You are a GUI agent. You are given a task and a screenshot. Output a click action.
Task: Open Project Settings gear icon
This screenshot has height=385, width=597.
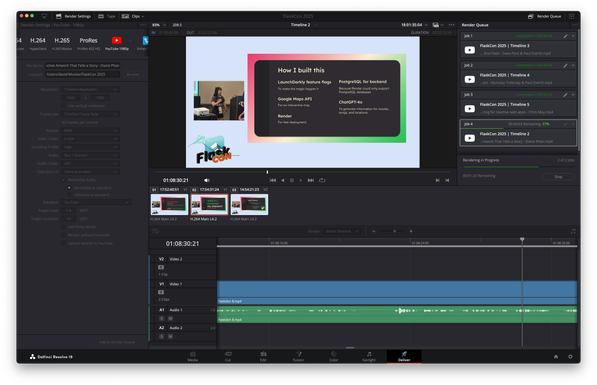click(570, 357)
